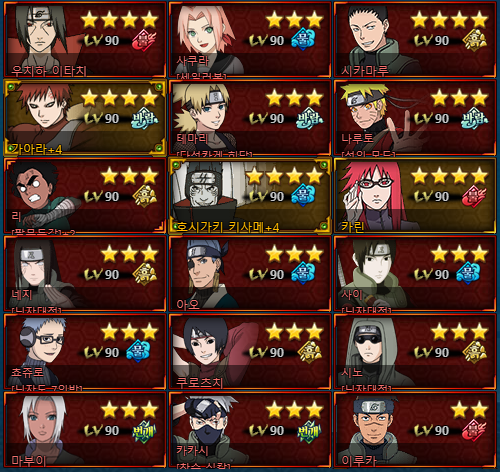This screenshot has width=500, height=472.
Task: Select Rock Lee's angry face portrait
Action: pos(38,195)
